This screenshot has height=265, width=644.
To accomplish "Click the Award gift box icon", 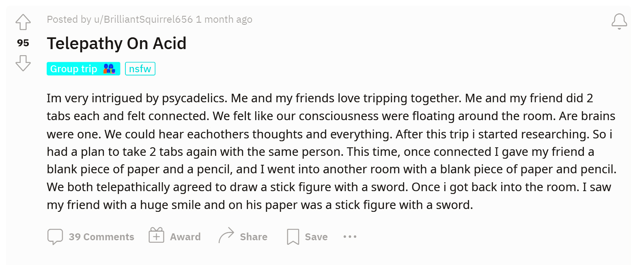I will pos(155,235).
